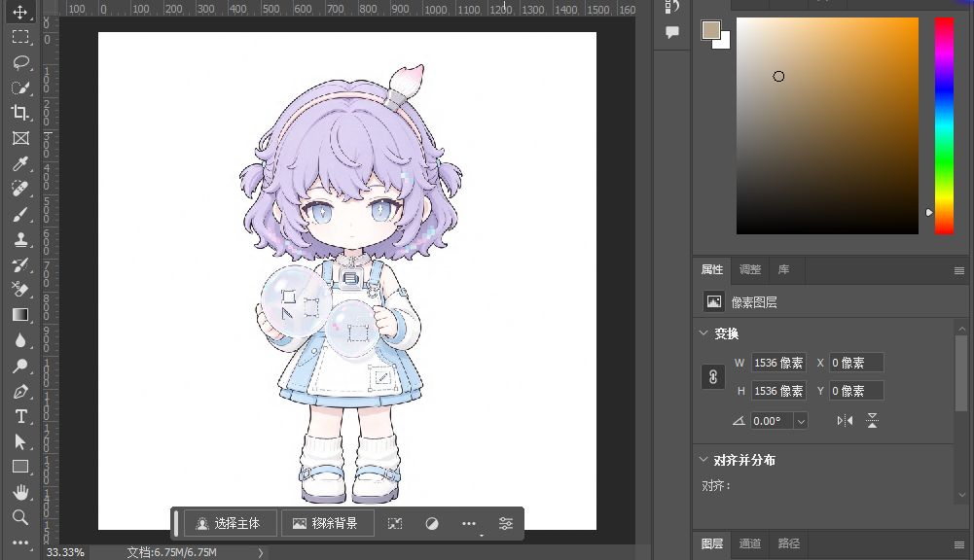Select the Rectangular Marquee tool
The width and height of the screenshot is (974, 560).
(x=19, y=37)
